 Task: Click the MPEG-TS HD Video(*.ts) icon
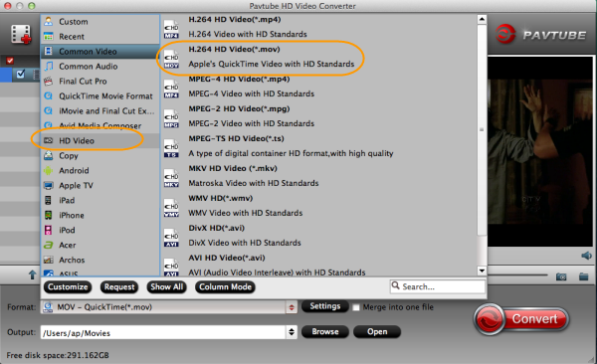171,148
